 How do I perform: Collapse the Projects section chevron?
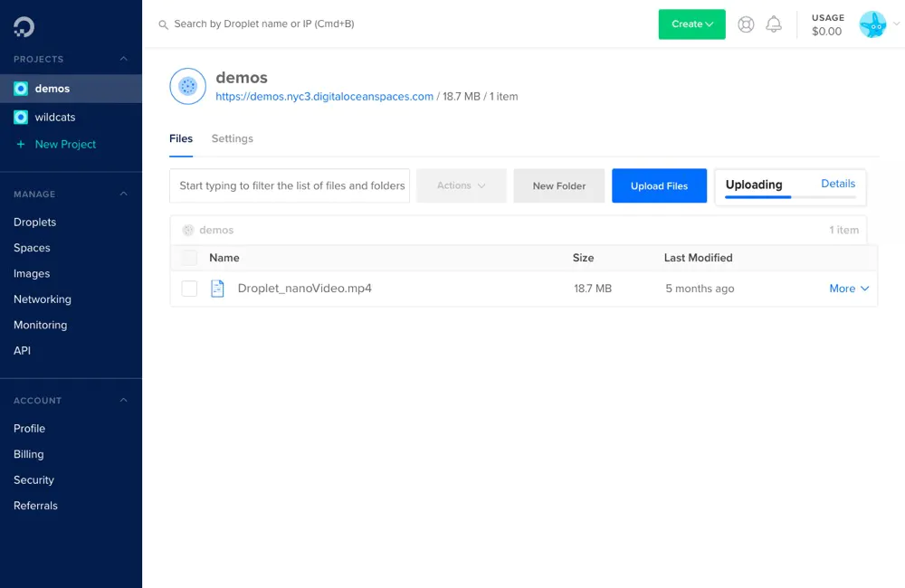[x=124, y=59]
